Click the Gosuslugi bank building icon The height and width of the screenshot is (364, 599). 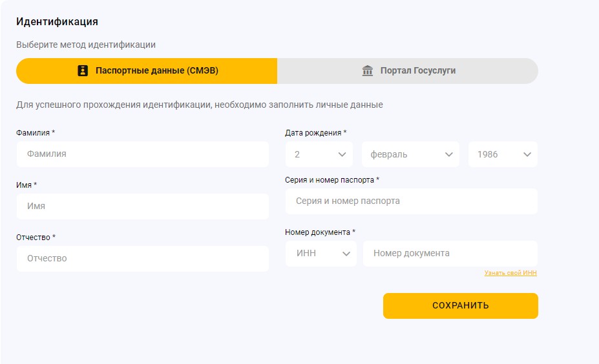(x=368, y=70)
